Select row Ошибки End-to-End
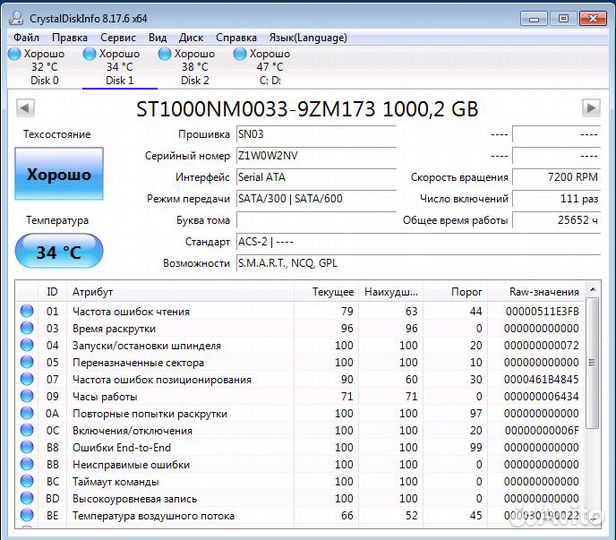The height and width of the screenshot is (540, 616). tap(300, 447)
